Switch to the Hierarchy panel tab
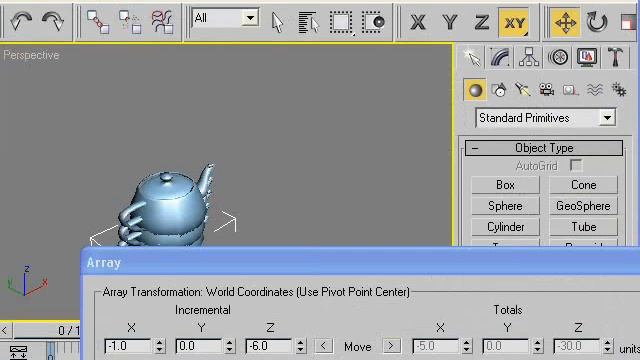The height and width of the screenshot is (360, 640). pyautogui.click(x=529, y=58)
